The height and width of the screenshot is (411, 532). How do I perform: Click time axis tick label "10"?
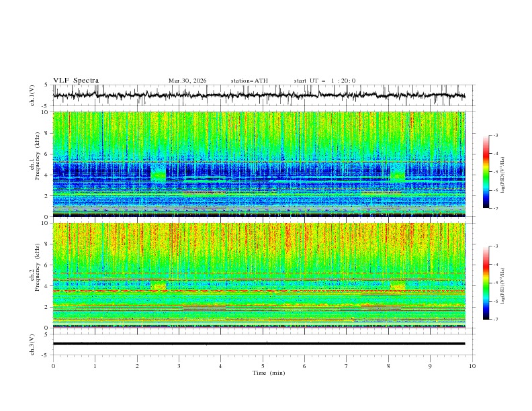472,366
